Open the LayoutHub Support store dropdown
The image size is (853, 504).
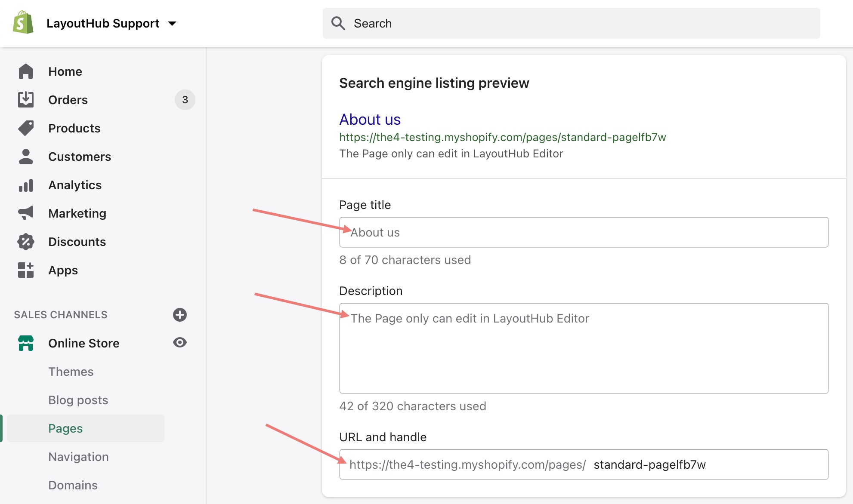(111, 23)
